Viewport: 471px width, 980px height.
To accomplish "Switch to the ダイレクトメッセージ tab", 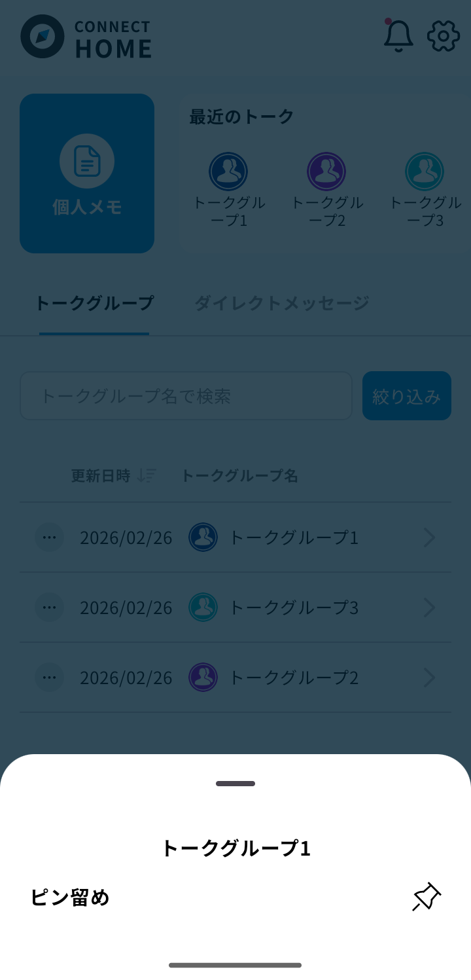I will [x=281, y=303].
